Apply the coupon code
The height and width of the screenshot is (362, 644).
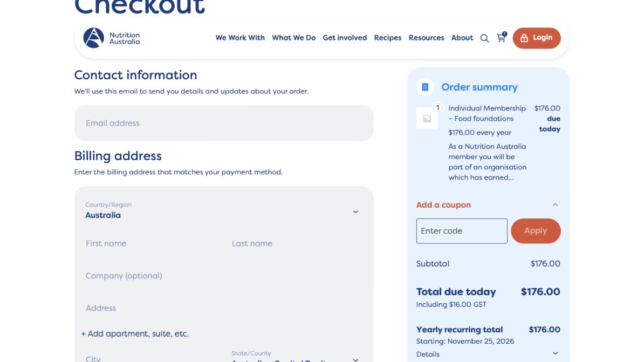[536, 231]
